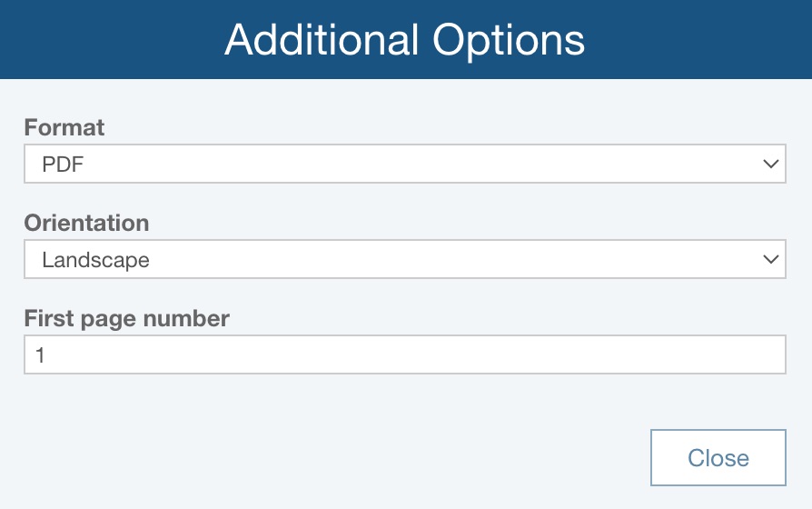
Task: Click the blue header bar left of title
Action: (109, 40)
